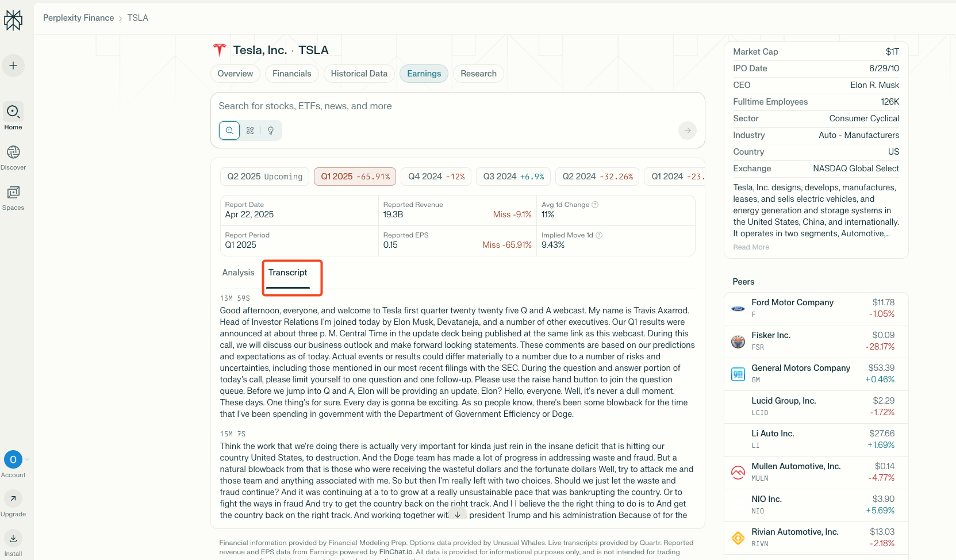Open Mullen Automotive, Inc. peer row
This screenshot has width=956, height=560.
point(816,473)
